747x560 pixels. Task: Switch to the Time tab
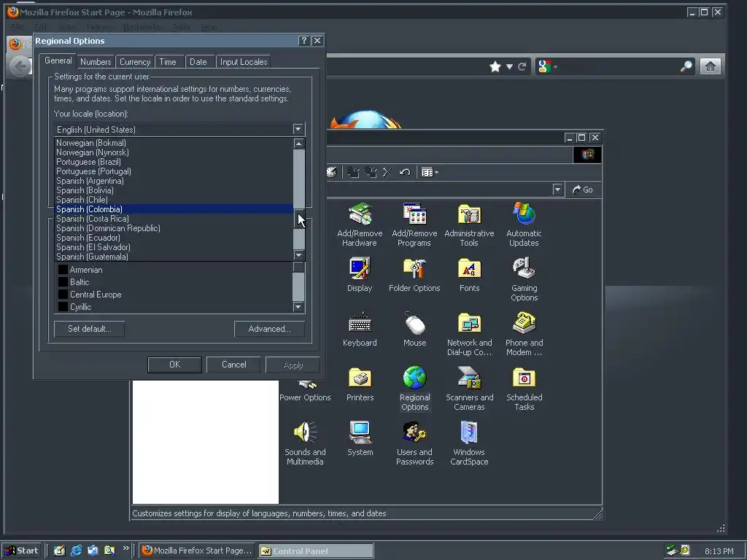pos(168,62)
